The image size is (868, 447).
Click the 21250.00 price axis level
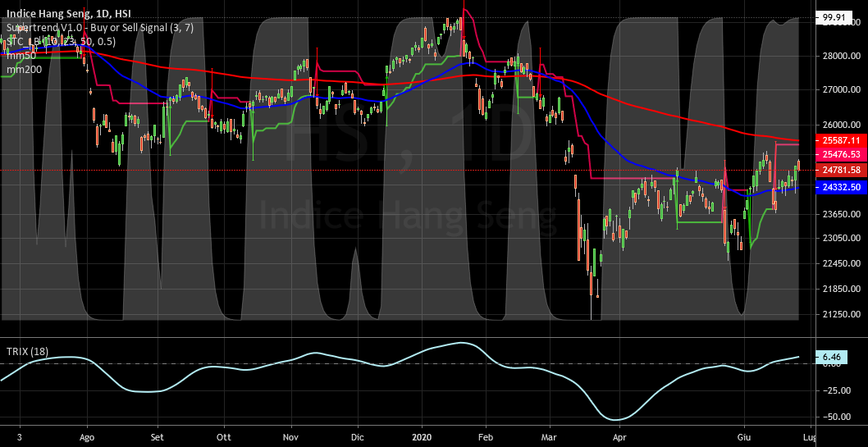click(x=842, y=314)
